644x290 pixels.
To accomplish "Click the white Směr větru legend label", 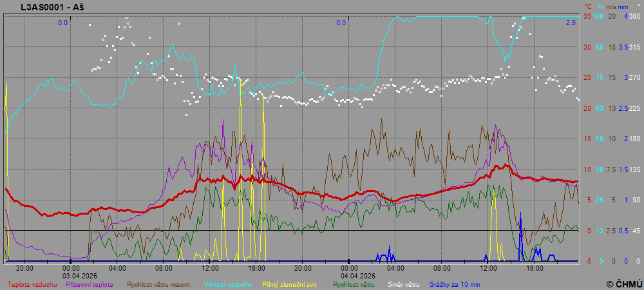I will click(x=404, y=284).
